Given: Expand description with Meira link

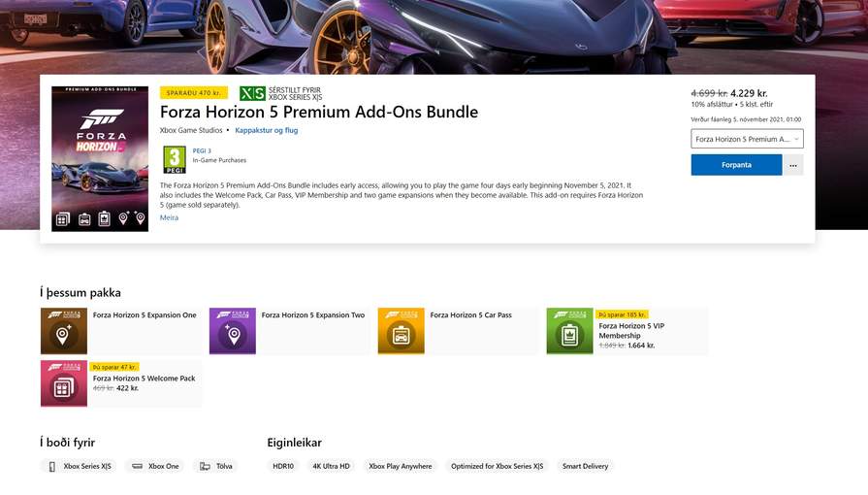Looking at the screenshot, I should pyautogui.click(x=169, y=217).
